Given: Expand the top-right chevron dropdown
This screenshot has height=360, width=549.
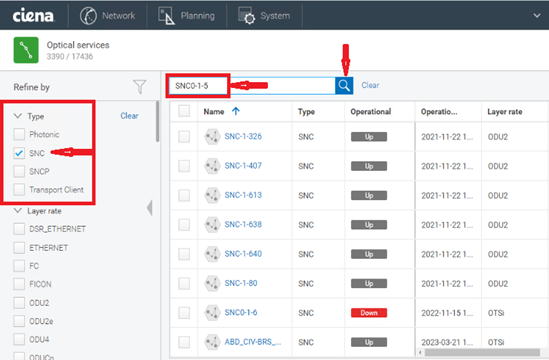Looking at the screenshot, I should 537,15.
